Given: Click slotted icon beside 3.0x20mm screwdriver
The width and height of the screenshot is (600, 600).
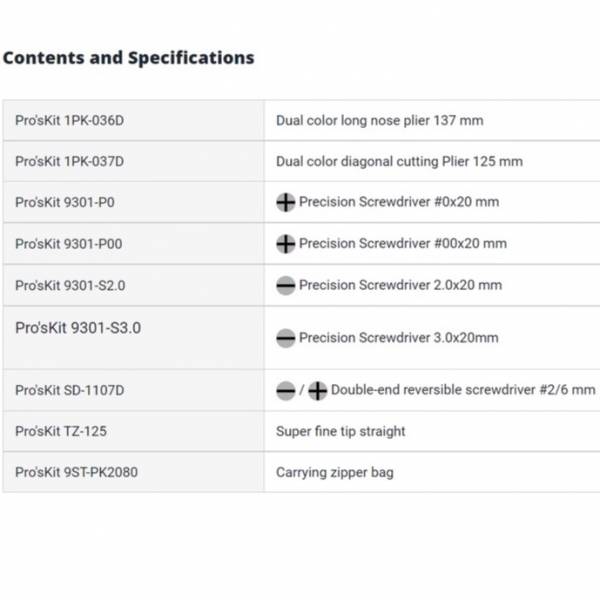Looking at the screenshot, I should (285, 338).
